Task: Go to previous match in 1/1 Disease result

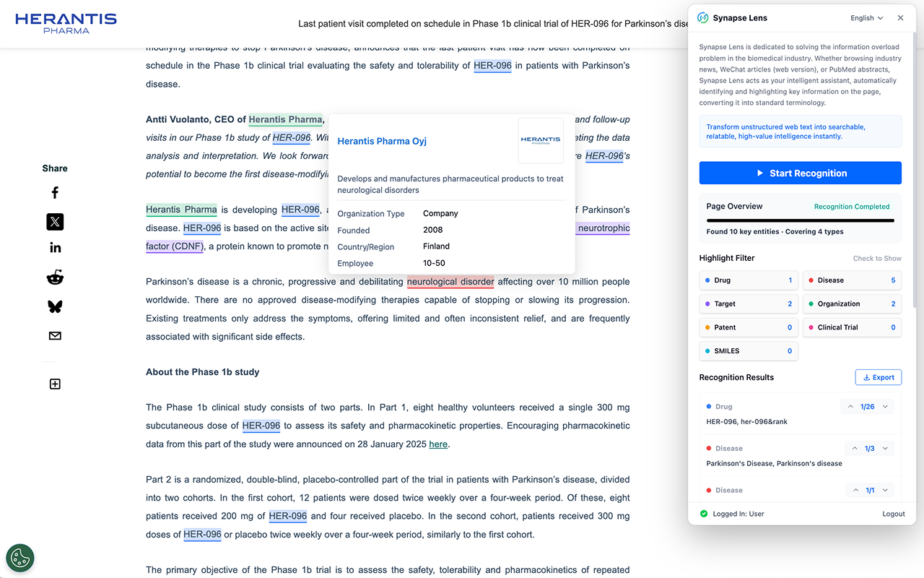Action: pos(856,491)
